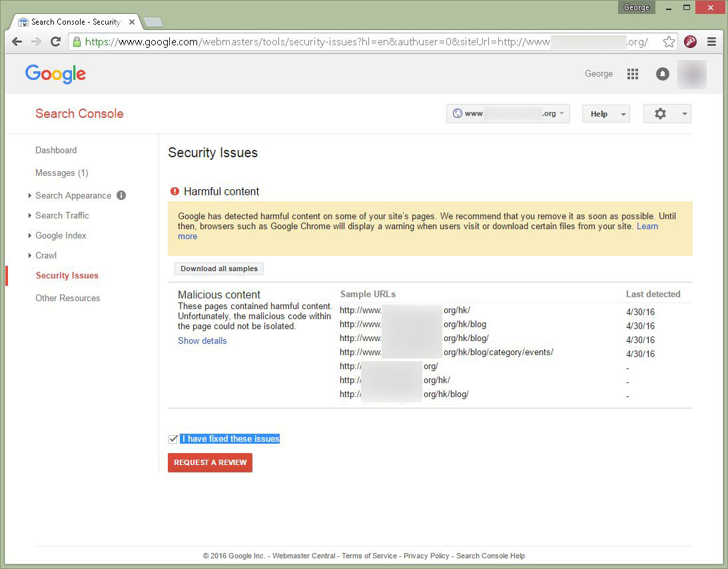Click the Search Appearance info icon
Screen dimensions: 728x569
[121, 195]
